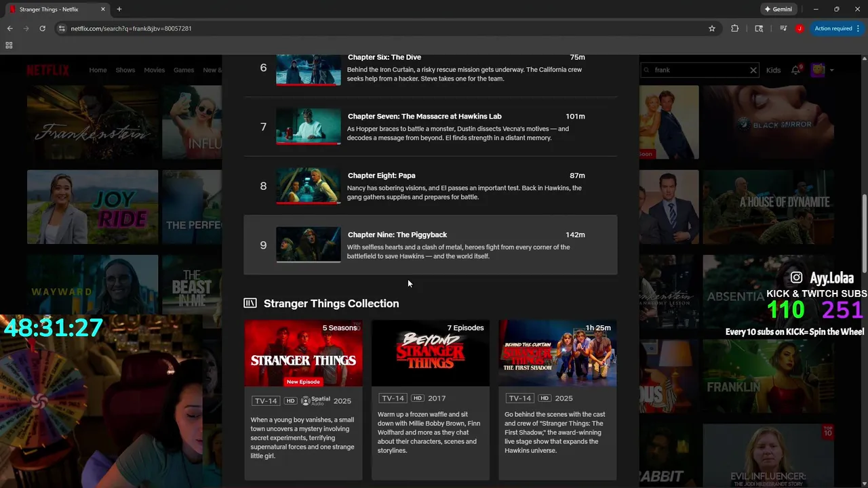Open A House of Dynamite background title
Viewport: 868px width, 488px height.
[768, 207]
